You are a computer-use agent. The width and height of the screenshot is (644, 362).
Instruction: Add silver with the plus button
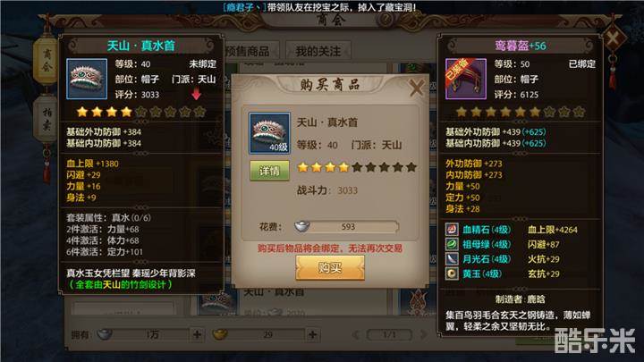[x=197, y=335]
